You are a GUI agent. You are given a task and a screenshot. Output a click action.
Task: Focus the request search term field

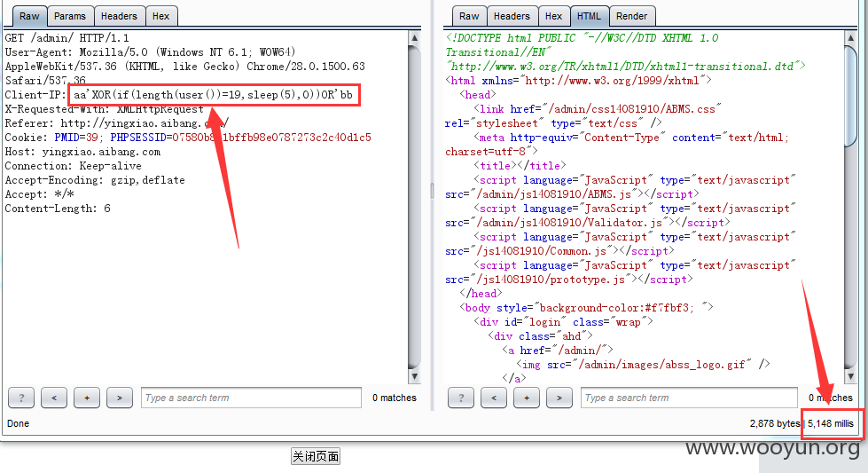251,398
